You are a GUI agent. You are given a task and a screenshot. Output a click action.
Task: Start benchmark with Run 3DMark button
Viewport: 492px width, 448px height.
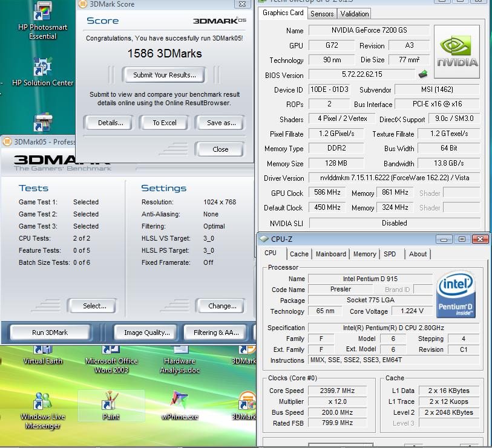point(50,333)
